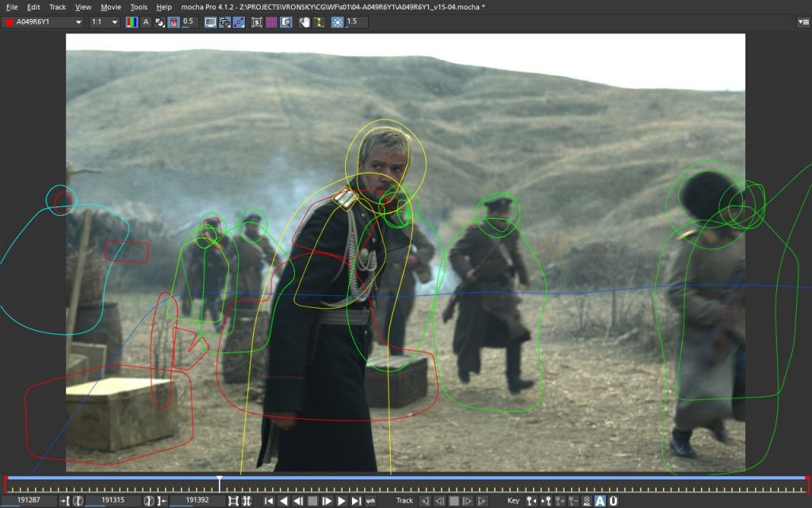Toggle the zoom window magnifier icon
The width and height of the screenshot is (812, 508).
point(285,22)
